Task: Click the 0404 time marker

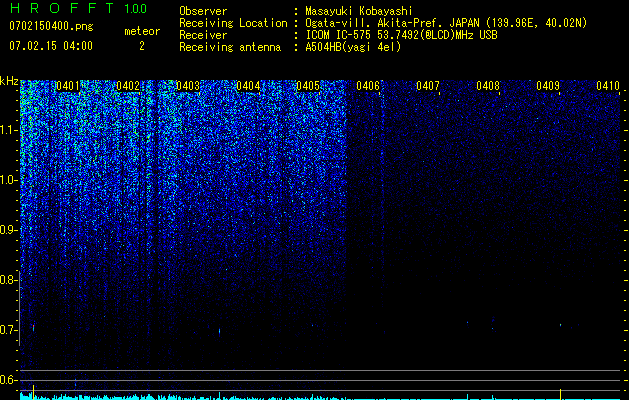Action: [x=248, y=86]
